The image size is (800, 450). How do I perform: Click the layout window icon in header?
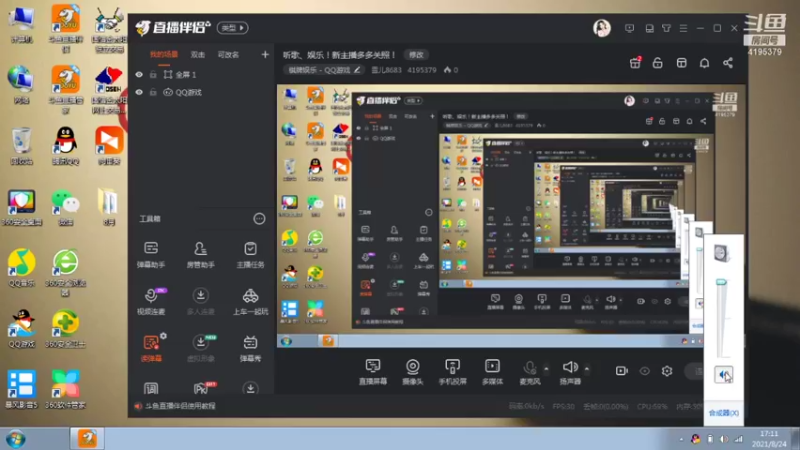coord(682,63)
